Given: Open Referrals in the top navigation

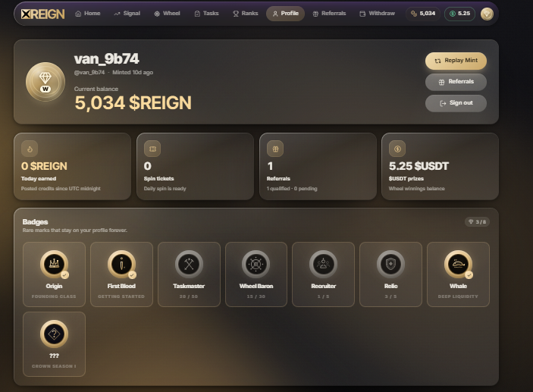Looking at the screenshot, I should [x=329, y=14].
